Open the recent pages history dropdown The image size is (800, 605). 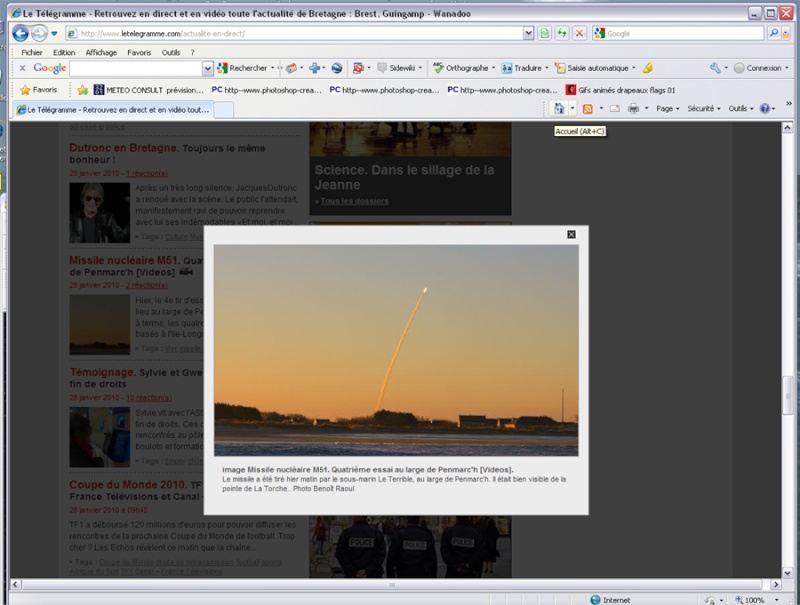[54, 34]
